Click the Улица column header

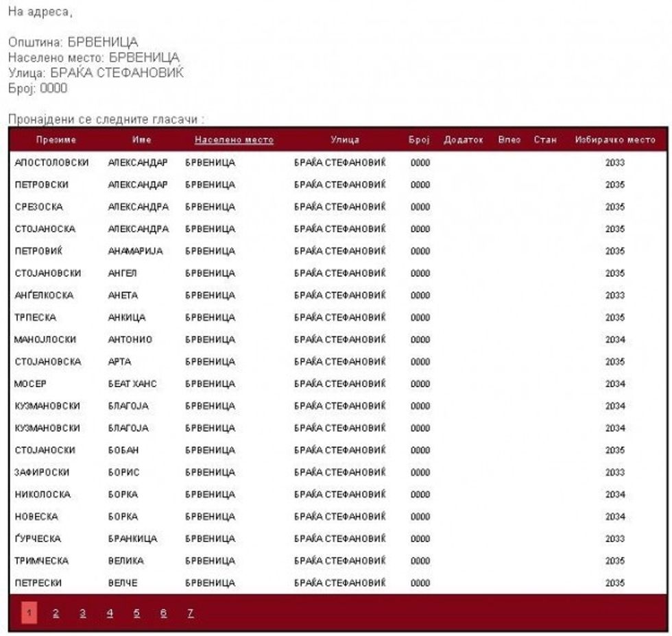click(x=345, y=140)
